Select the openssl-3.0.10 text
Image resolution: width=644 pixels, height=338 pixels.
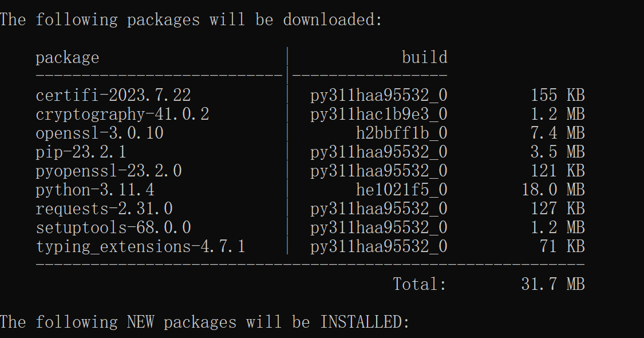point(100,133)
